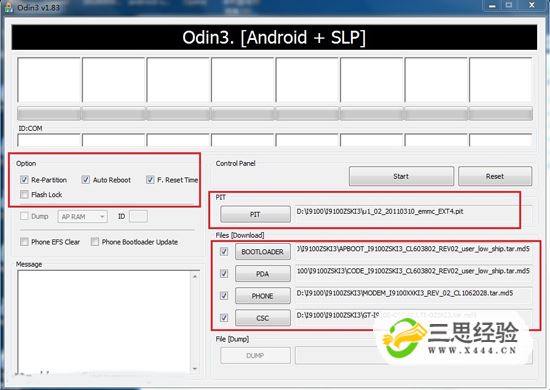Image resolution: width=550 pixels, height=390 pixels.
Task: Enable Phone EFS Clear checkbox
Action: (x=24, y=242)
